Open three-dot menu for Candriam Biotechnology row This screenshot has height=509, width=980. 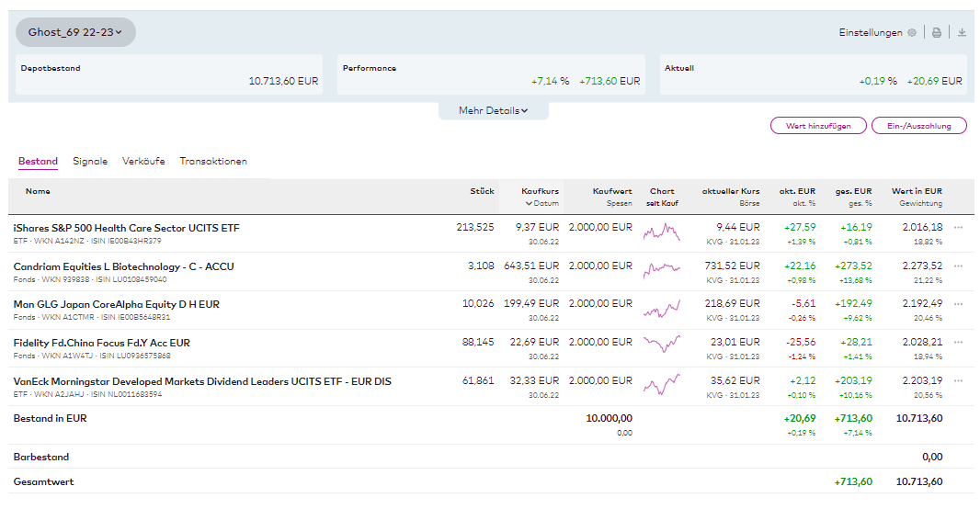click(x=959, y=266)
